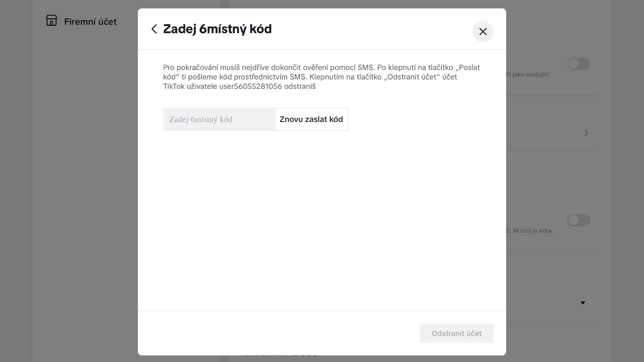Toggle the upper switch near sledující text
This screenshot has height=362, width=644.
coord(579,64)
